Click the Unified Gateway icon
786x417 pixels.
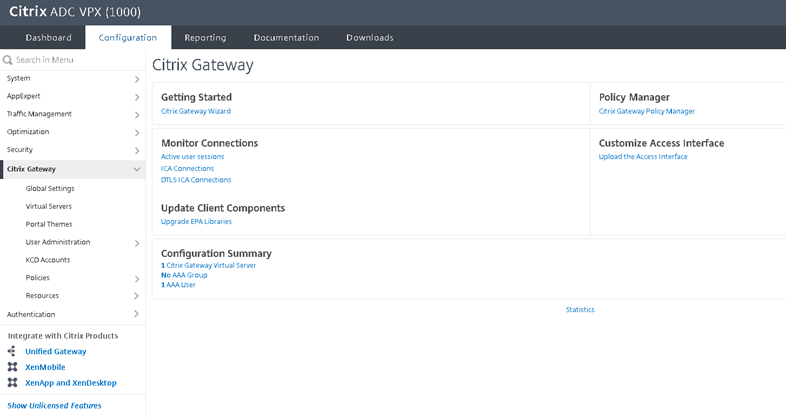pyautogui.click(x=12, y=351)
